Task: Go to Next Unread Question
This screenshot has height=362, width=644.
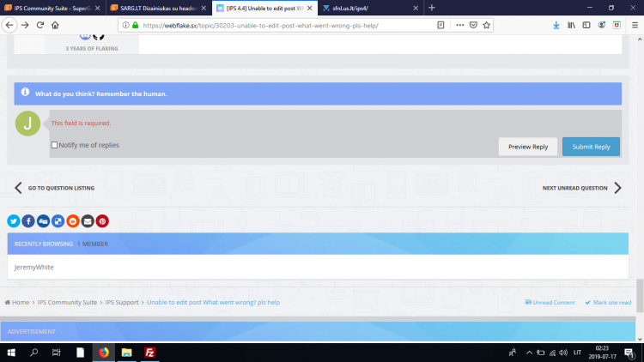Action: 581,188
